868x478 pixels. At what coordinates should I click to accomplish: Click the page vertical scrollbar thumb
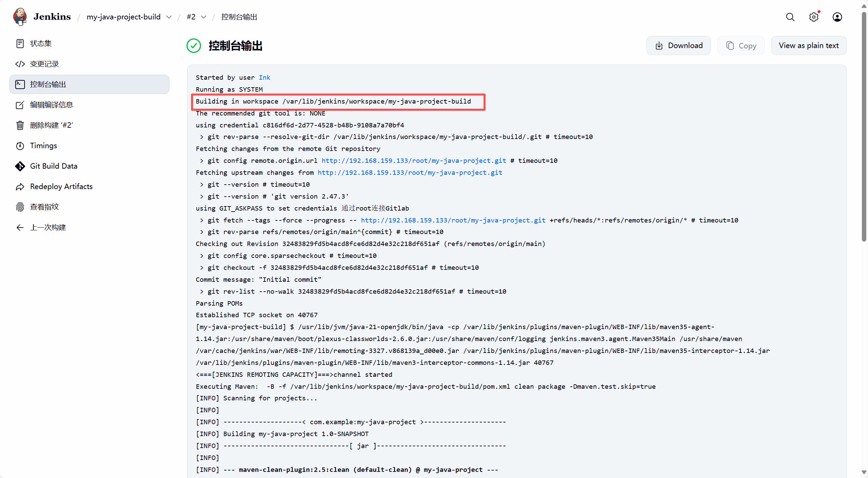point(864,126)
